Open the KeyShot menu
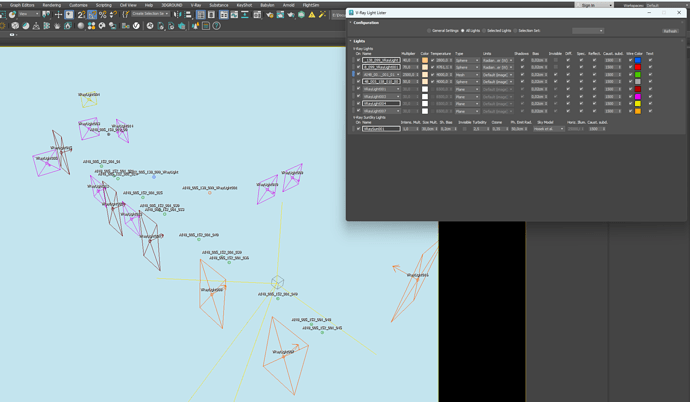 [244, 5]
